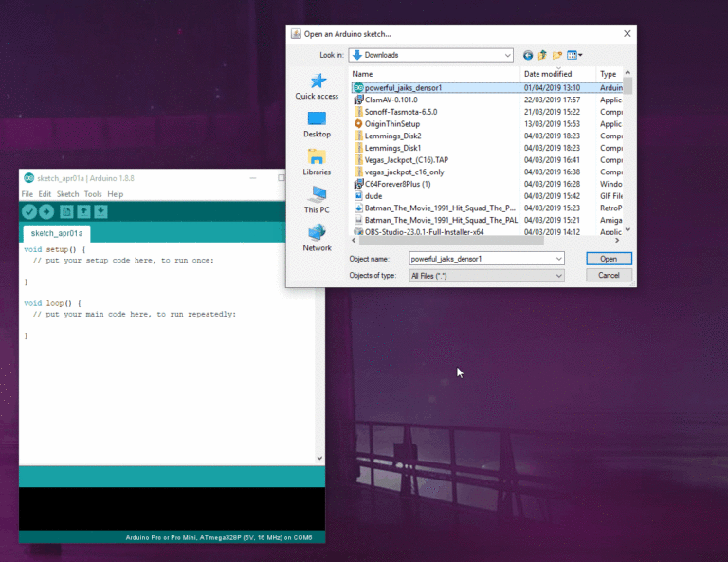Go back using the dialog's back arrow
The height and width of the screenshot is (562, 728).
pos(527,55)
